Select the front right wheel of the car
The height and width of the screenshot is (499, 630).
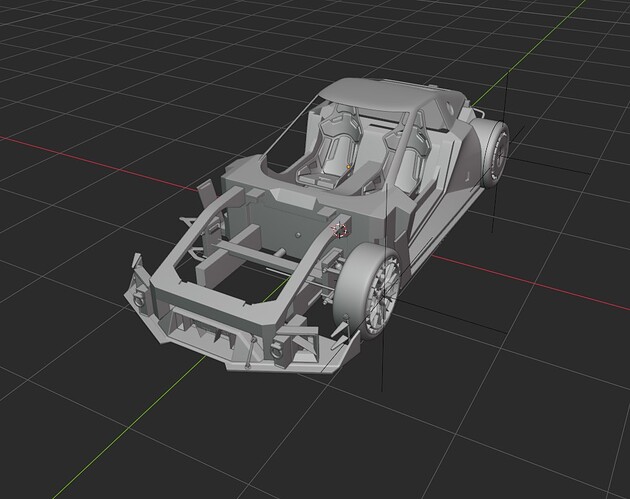[368, 290]
